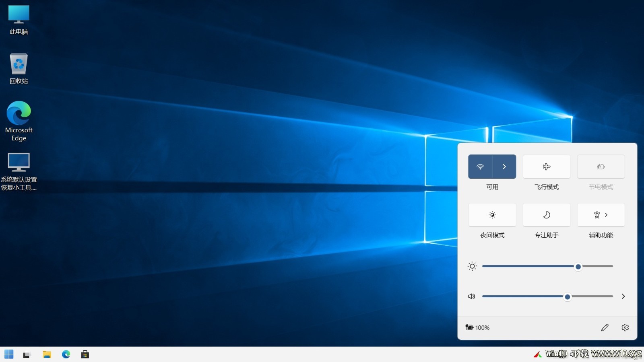Toggle 专注助手 focus assist tile
The width and height of the screenshot is (644, 362).
click(x=547, y=215)
